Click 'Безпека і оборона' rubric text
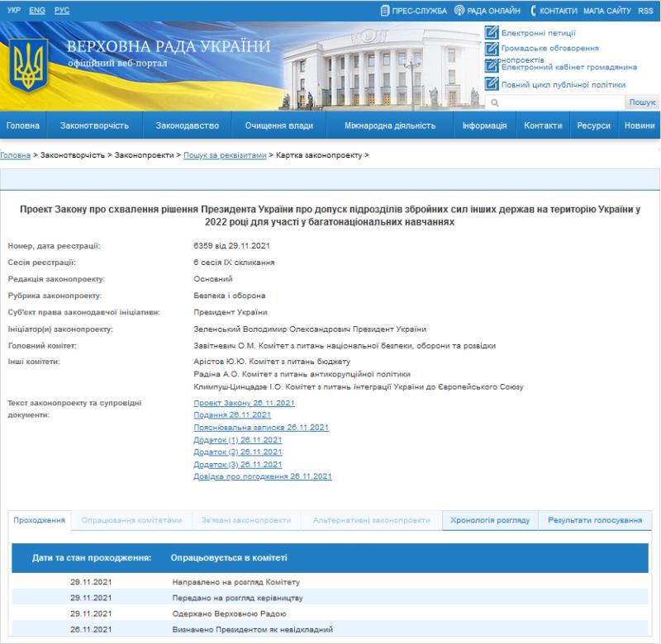Screen dimensions: 661x644 pos(230,296)
